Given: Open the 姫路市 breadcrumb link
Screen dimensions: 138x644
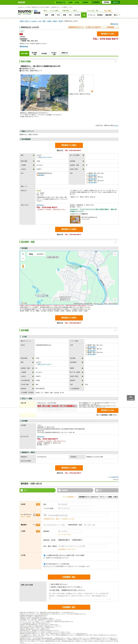Looking at the screenshot, I should pyautogui.click(x=55, y=21).
